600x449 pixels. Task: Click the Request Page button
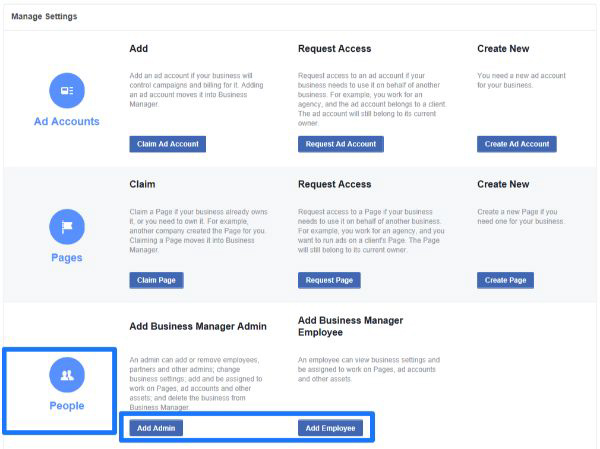pos(329,280)
